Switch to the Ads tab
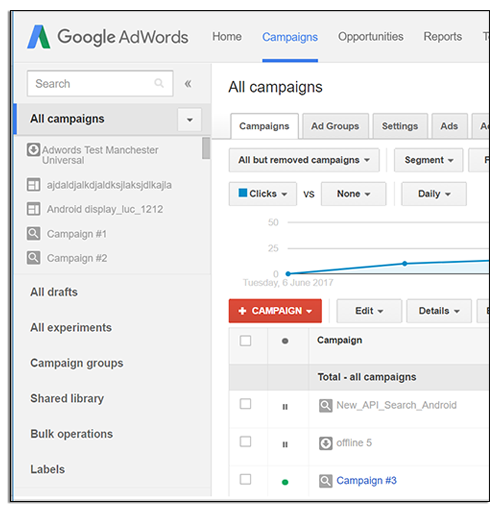The height and width of the screenshot is (512, 500). point(449,126)
